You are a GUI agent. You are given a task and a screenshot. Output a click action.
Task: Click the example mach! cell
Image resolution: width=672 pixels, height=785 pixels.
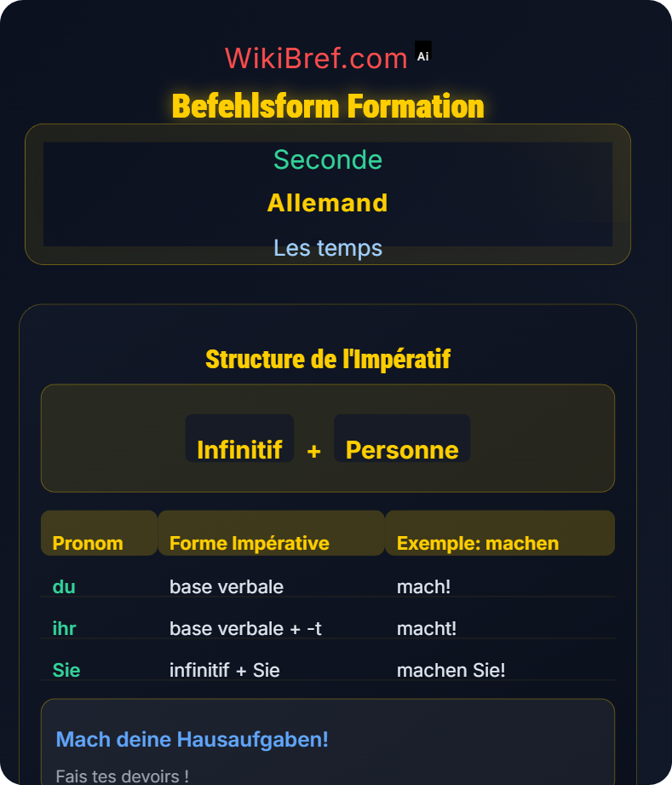point(423,586)
